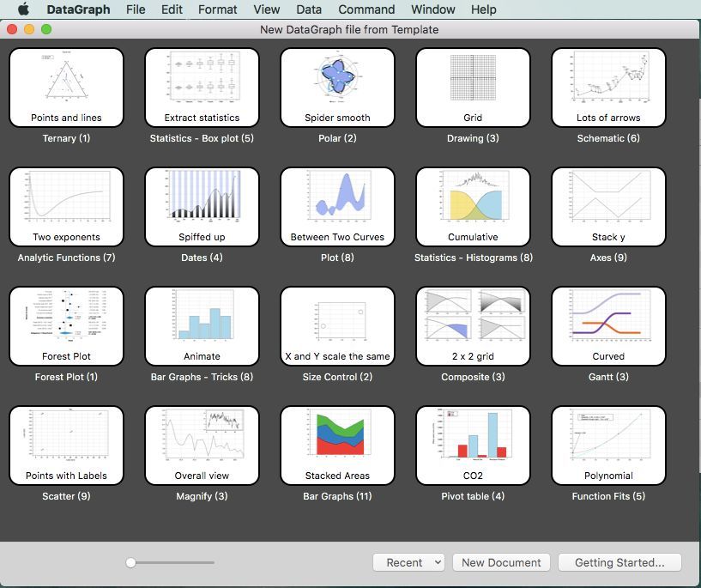Expand the Recent dropdown
The height and width of the screenshot is (588, 701).
click(x=408, y=562)
